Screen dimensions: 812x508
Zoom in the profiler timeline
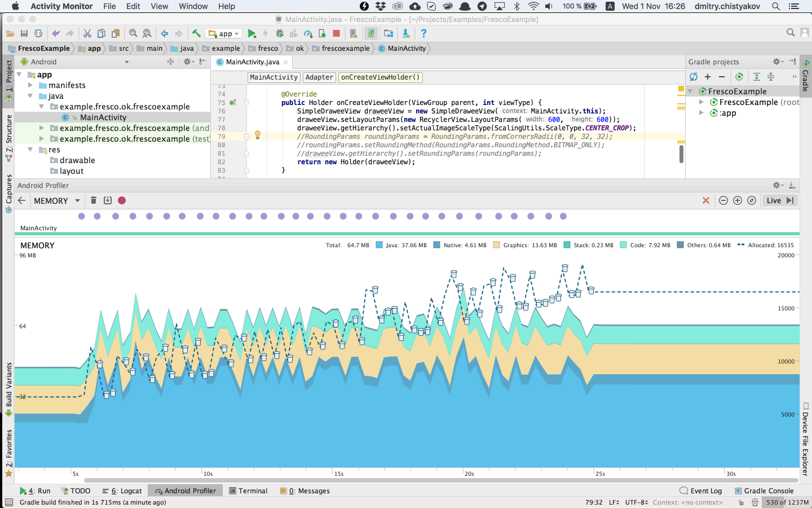tap(738, 200)
